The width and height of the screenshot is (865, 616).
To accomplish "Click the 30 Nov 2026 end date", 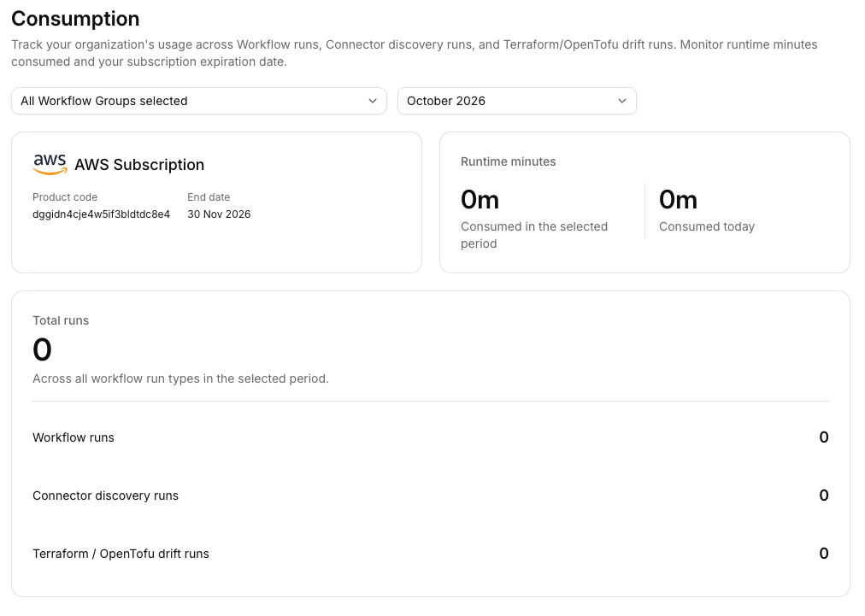I will point(219,214).
